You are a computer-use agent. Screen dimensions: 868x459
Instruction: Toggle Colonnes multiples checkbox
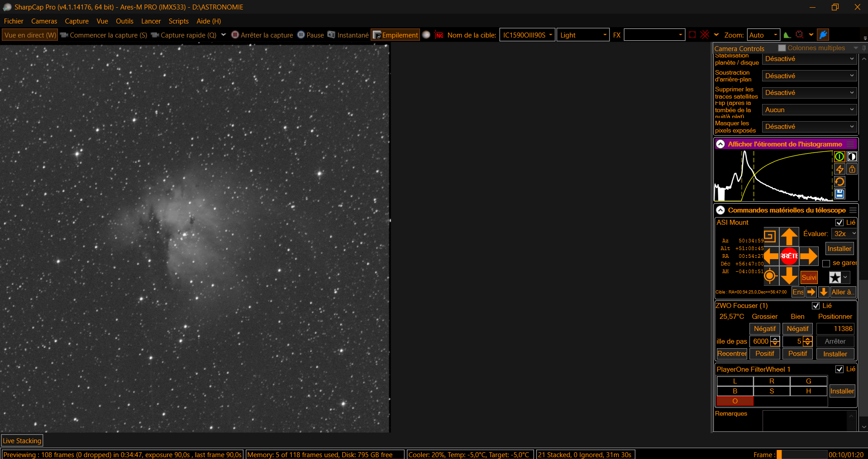click(782, 48)
